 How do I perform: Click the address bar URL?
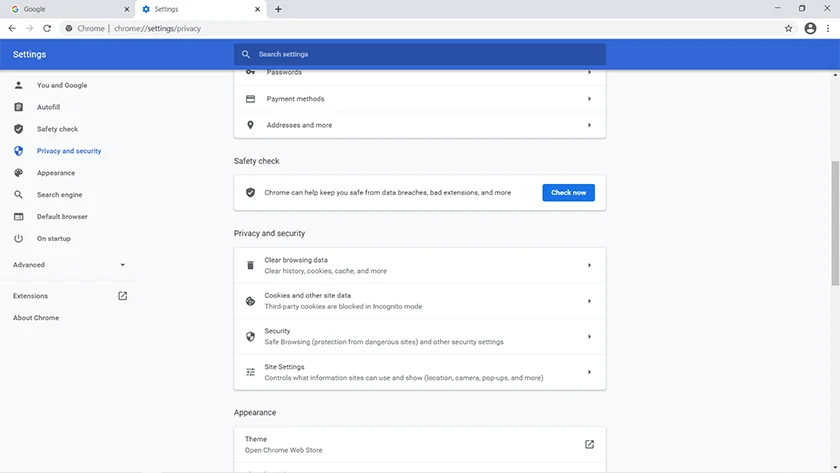[157, 28]
